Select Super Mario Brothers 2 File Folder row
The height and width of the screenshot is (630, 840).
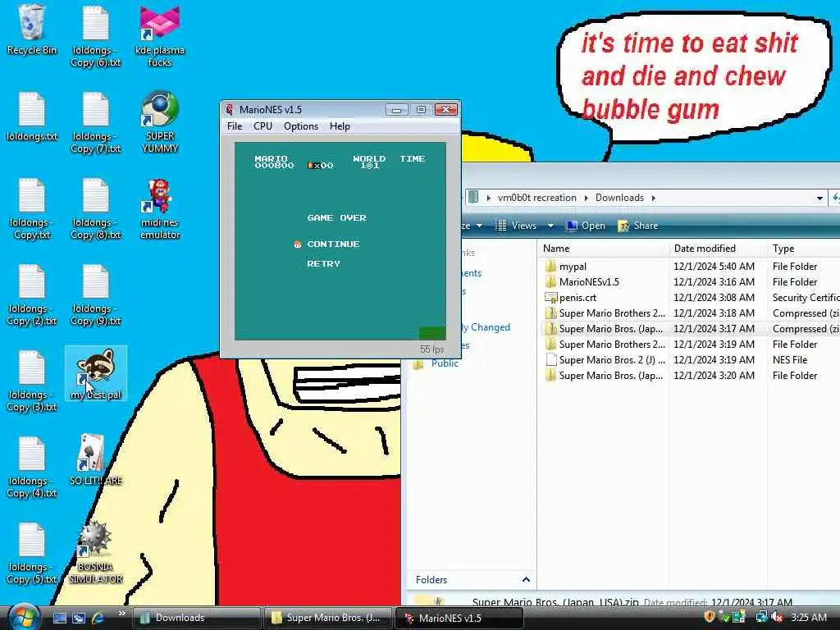pyautogui.click(x=691, y=345)
